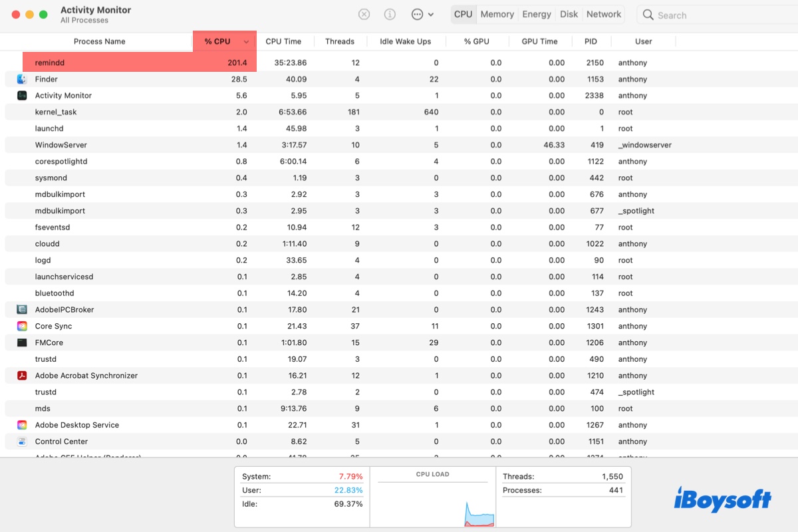
Task: Click the Threads count 1,550
Action: tap(612, 477)
